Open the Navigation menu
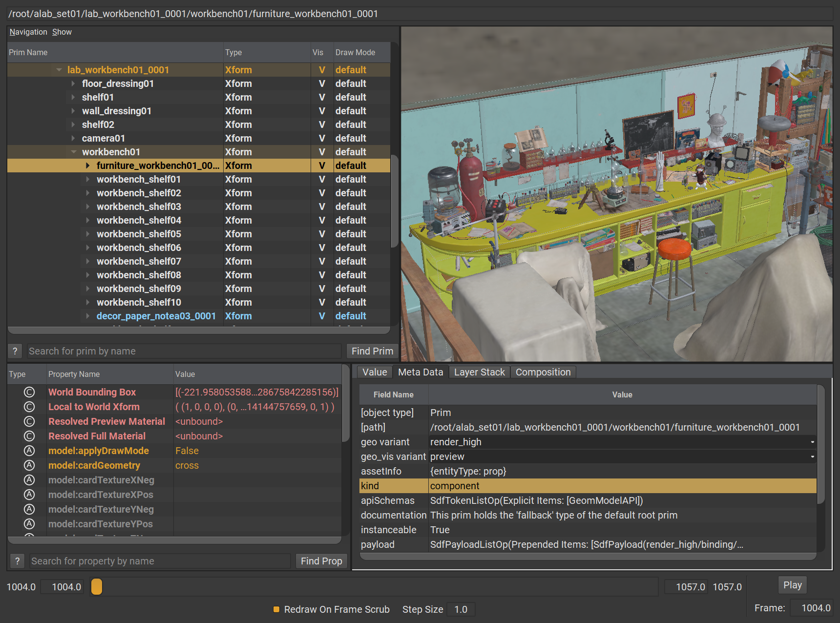The height and width of the screenshot is (623, 840). click(x=28, y=32)
